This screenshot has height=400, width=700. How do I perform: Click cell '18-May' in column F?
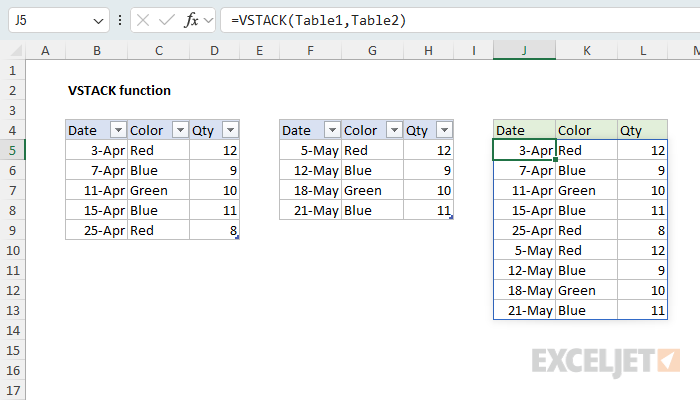click(310, 190)
